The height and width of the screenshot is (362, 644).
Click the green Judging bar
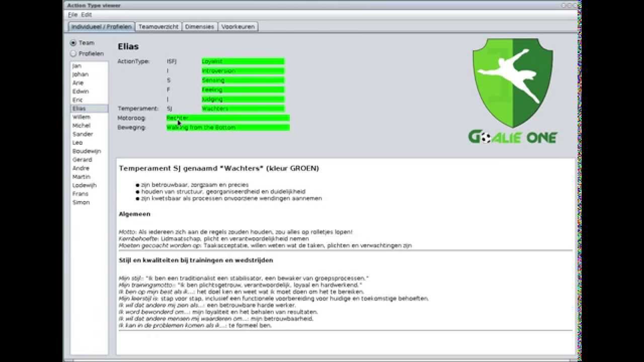coord(243,99)
